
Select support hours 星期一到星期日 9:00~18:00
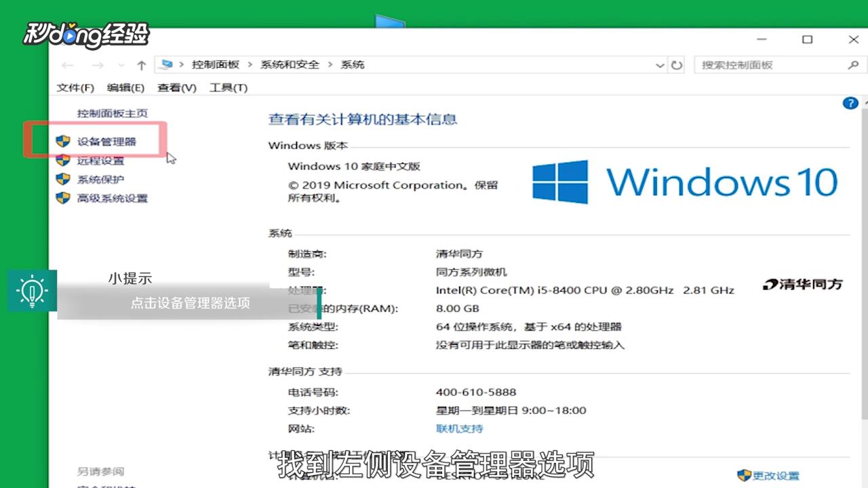(x=511, y=410)
